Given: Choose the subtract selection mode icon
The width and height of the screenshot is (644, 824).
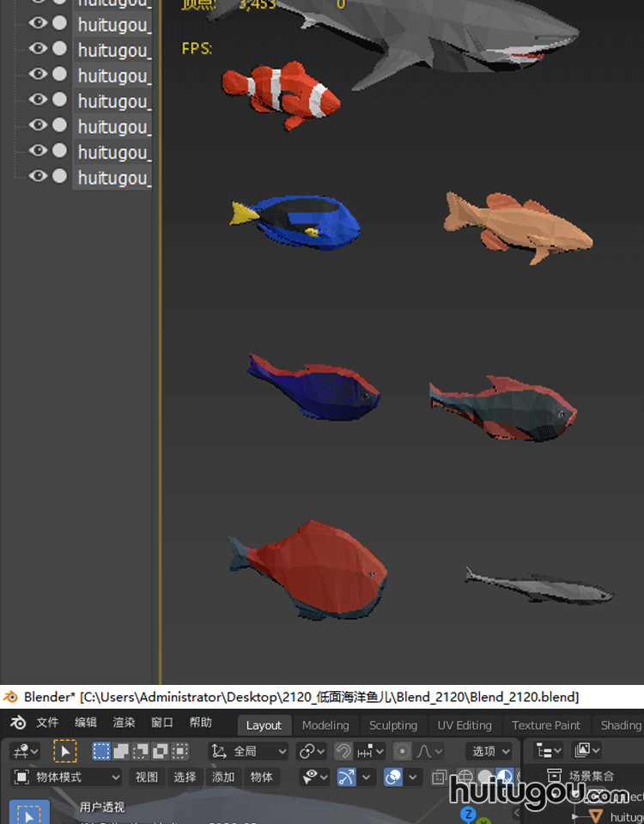Looking at the screenshot, I should (x=140, y=752).
